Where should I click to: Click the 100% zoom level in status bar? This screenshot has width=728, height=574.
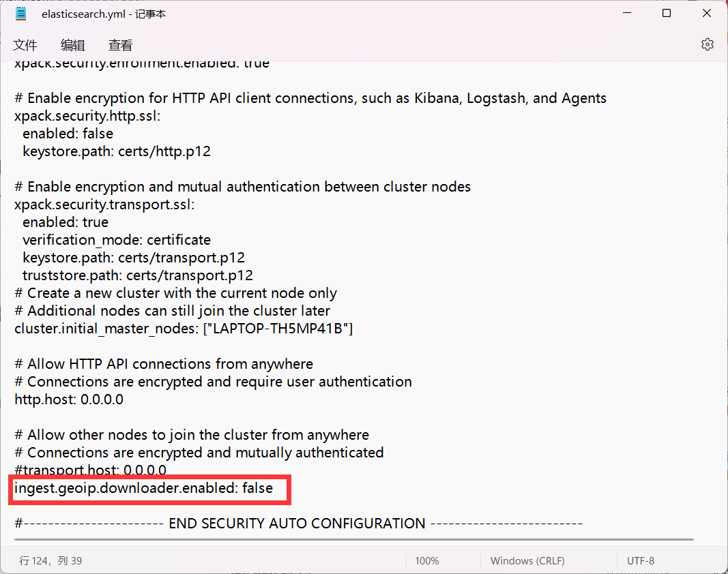[x=427, y=560]
